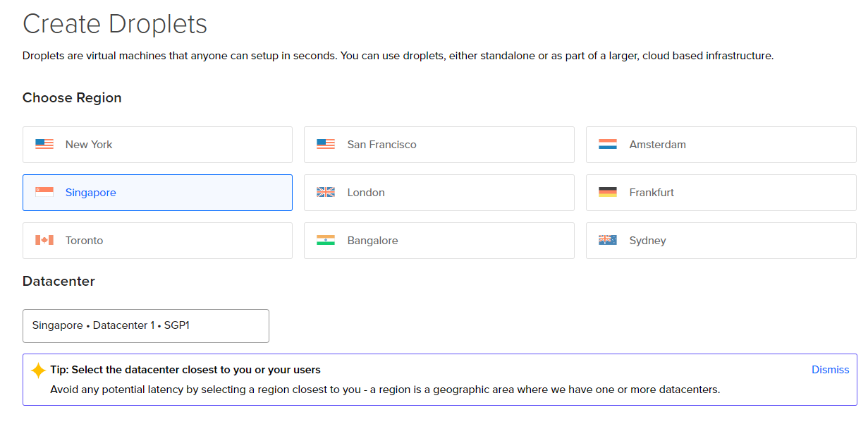Click the Indian flag beside Bangalore
Image resolution: width=868 pixels, height=422 pixels.
tap(326, 240)
